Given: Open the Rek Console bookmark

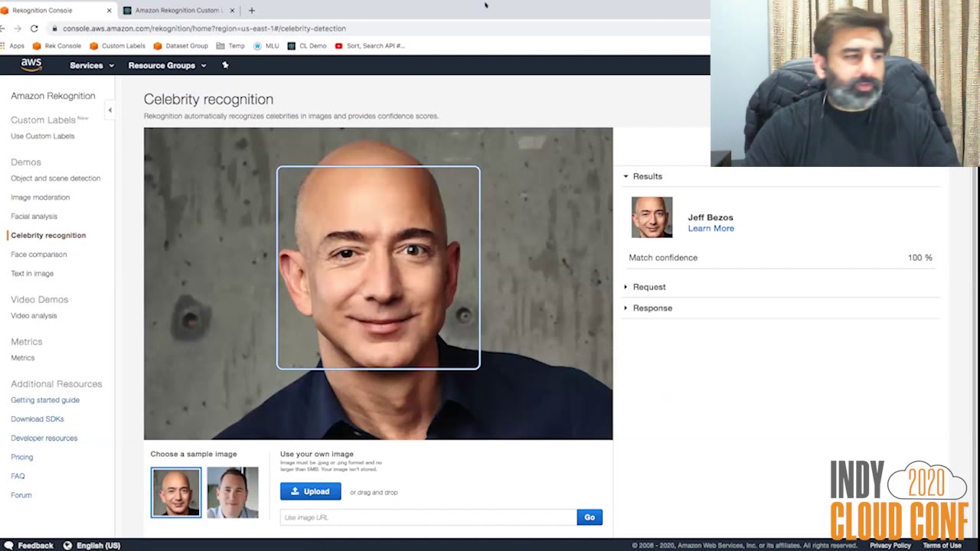Looking at the screenshot, I should [x=57, y=46].
